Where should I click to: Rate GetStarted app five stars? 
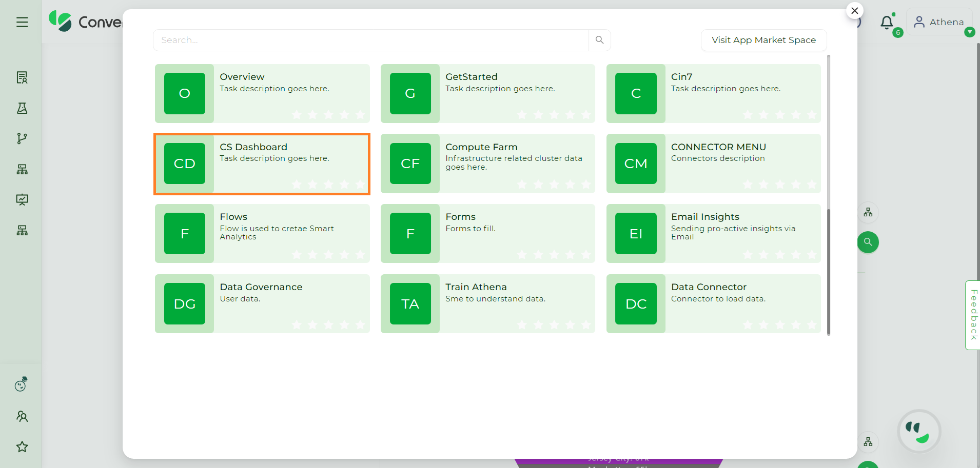(586, 114)
